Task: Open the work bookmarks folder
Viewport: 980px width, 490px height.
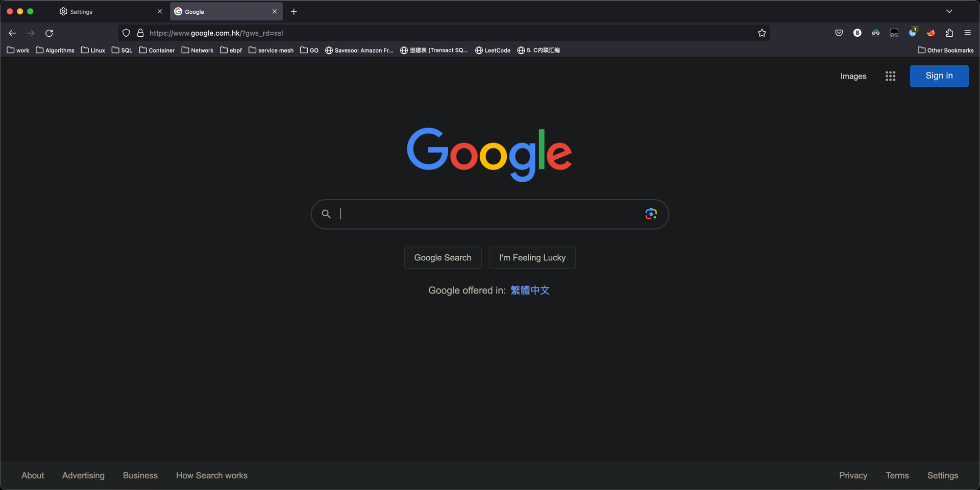Action: (18, 50)
